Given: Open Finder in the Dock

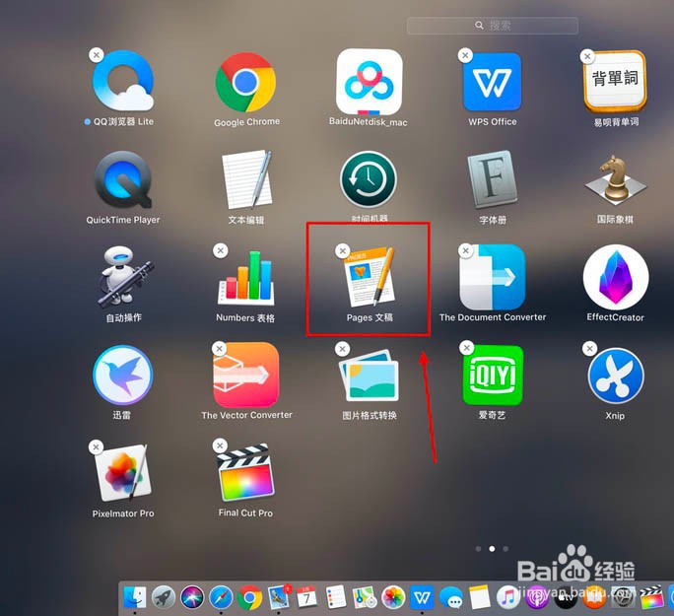Looking at the screenshot, I should [x=135, y=597].
